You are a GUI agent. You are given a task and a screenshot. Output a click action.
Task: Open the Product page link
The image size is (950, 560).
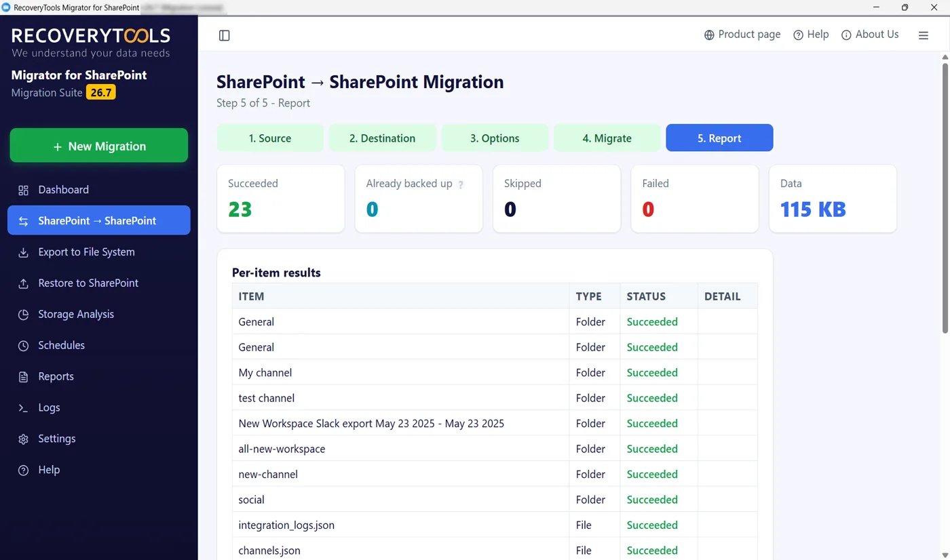pyautogui.click(x=742, y=35)
